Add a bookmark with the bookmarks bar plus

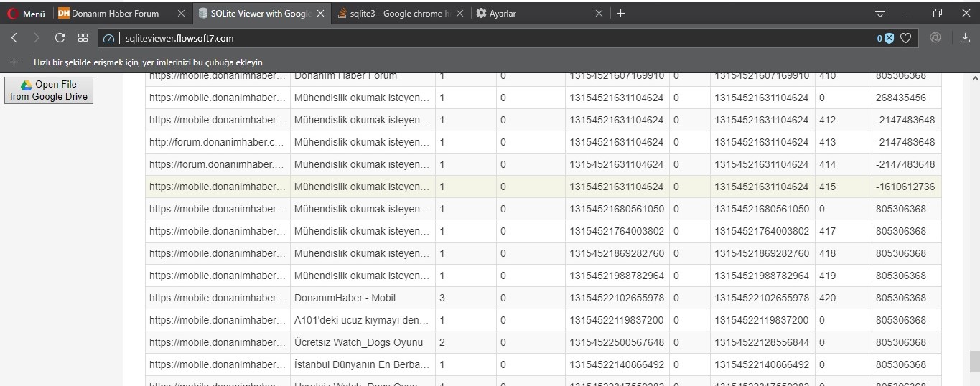14,62
